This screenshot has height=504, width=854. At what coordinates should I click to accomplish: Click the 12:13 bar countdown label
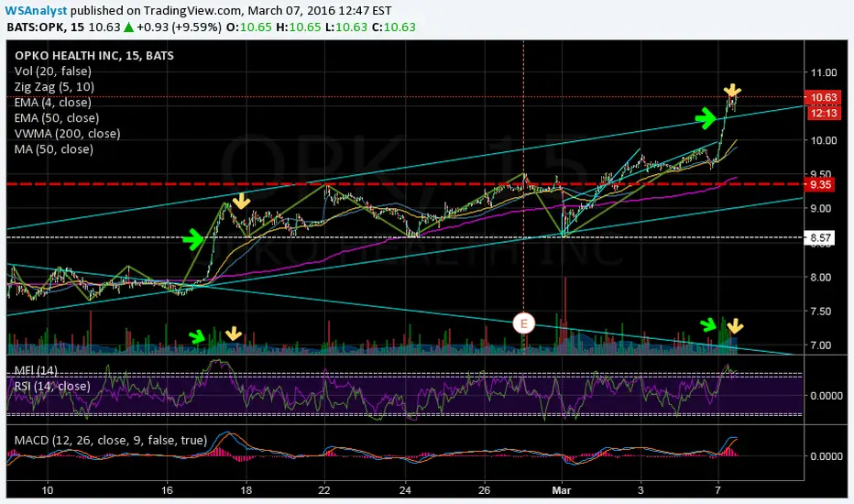coord(823,113)
